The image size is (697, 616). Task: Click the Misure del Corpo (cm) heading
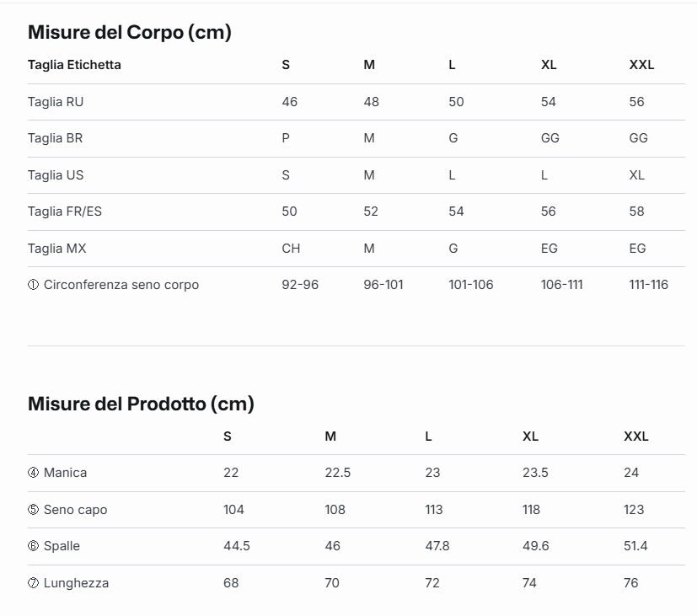point(129,33)
